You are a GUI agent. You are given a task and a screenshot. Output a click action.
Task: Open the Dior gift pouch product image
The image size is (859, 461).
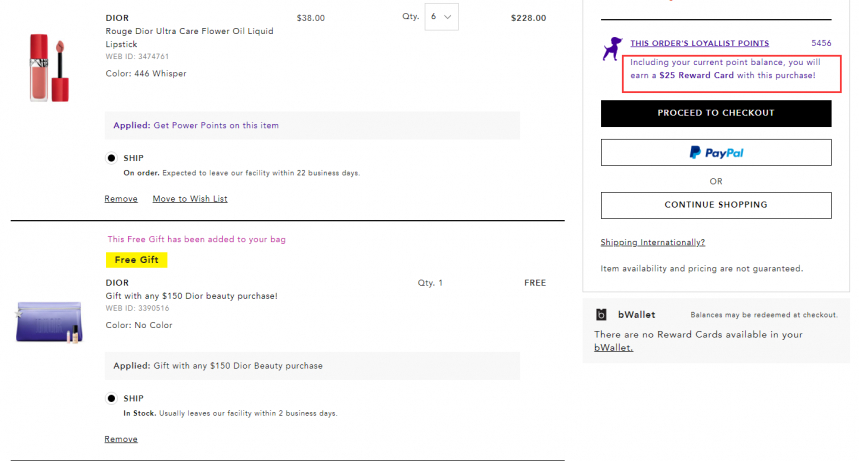[x=49, y=322]
